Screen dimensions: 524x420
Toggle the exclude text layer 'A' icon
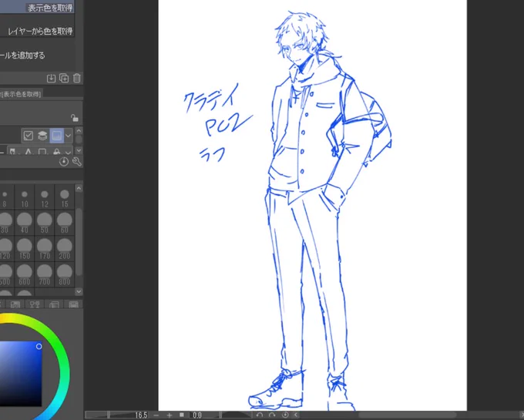[28, 152]
